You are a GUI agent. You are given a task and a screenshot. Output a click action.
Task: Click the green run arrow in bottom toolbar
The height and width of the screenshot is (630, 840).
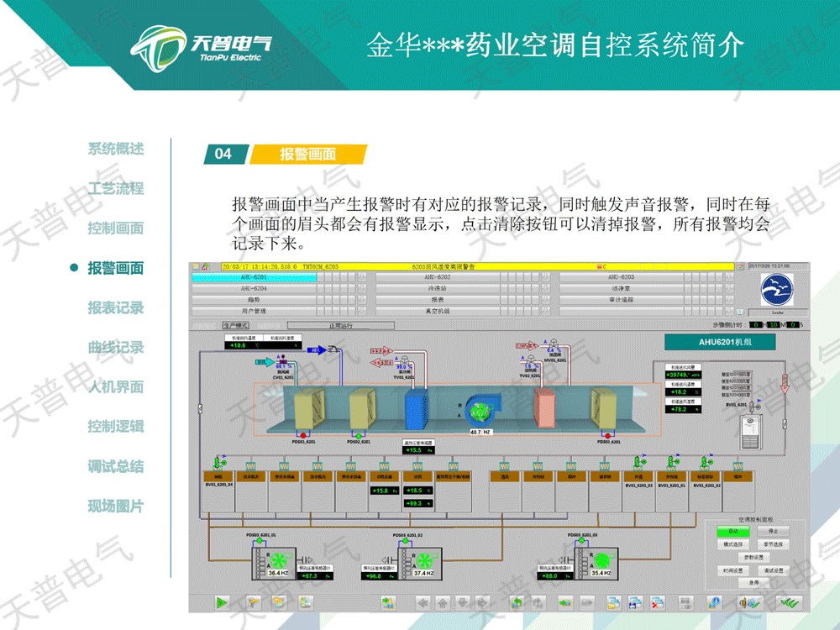(221, 602)
